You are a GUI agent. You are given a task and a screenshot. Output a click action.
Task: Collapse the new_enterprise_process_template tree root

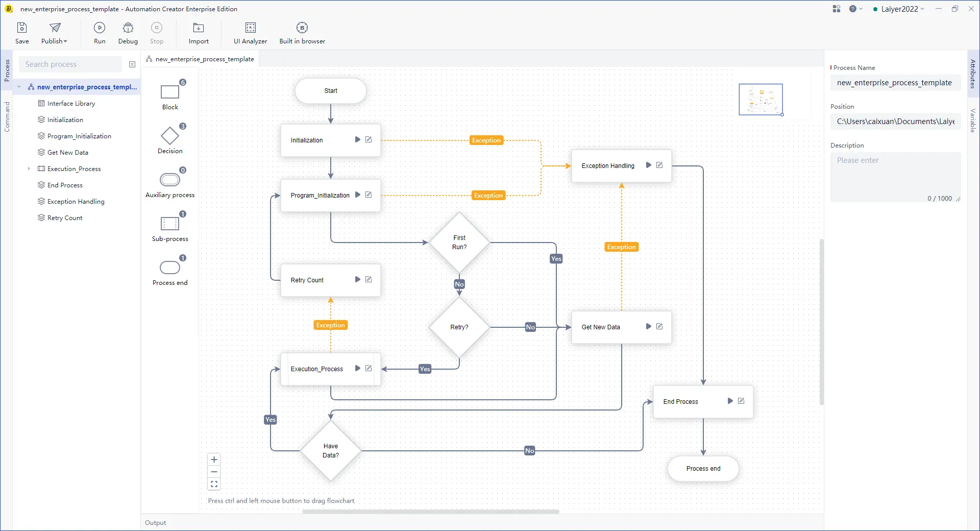pos(19,87)
